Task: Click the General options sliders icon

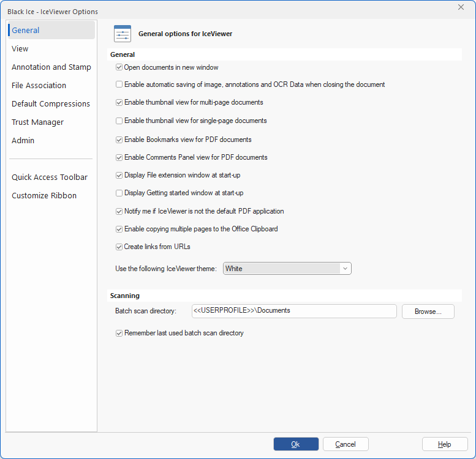Action: 123,34
